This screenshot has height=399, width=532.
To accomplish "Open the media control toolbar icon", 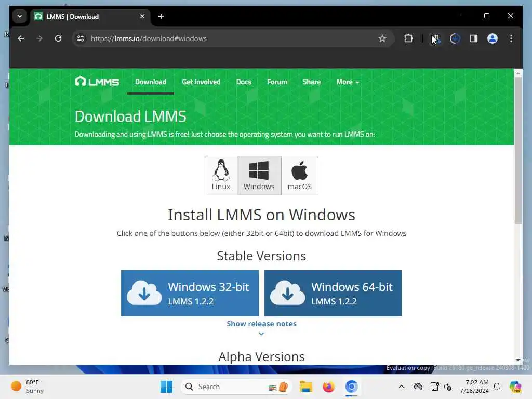I will (436, 38).
